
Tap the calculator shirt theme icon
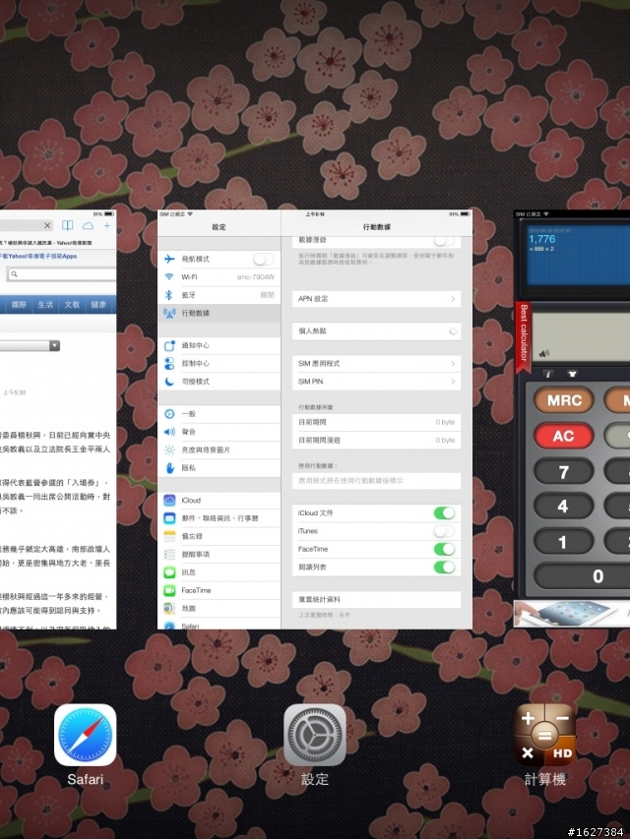(x=572, y=374)
